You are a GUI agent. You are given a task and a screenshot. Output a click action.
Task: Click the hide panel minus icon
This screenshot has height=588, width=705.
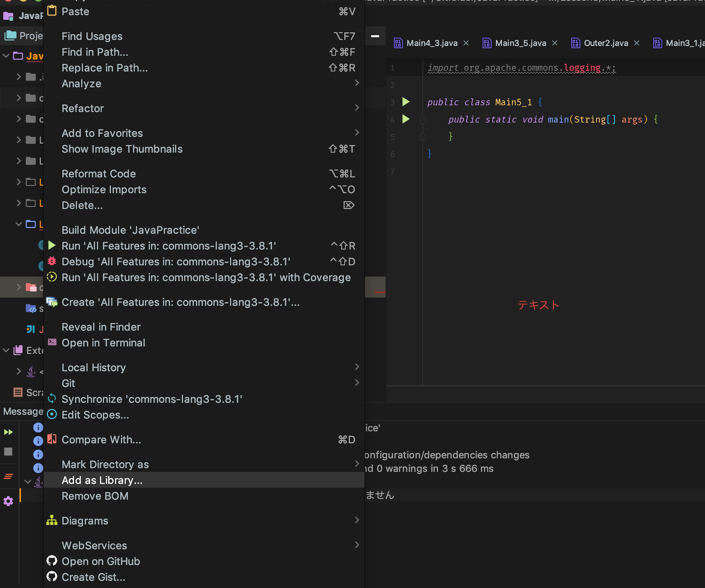[375, 36]
